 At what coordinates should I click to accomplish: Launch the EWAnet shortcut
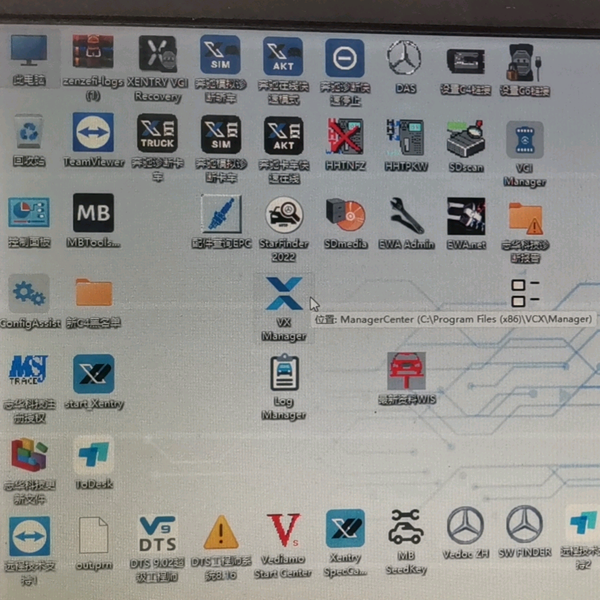[466, 215]
